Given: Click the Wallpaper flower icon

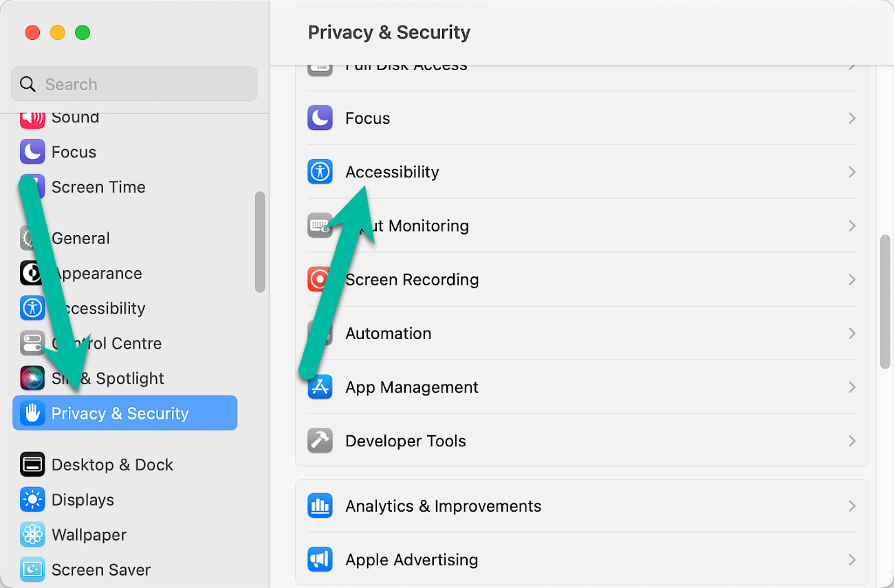Looking at the screenshot, I should click(x=32, y=535).
